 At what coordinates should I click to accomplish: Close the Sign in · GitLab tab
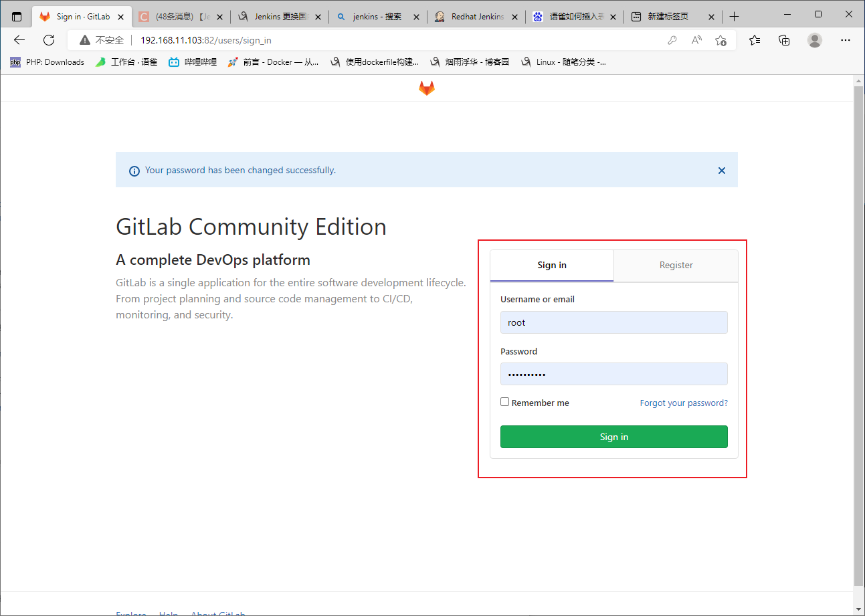coord(120,17)
